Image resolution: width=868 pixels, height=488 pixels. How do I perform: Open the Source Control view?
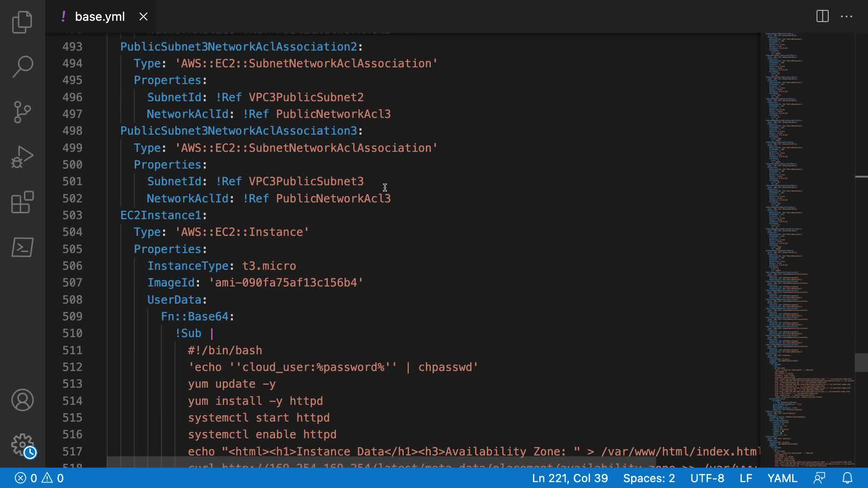point(22,112)
